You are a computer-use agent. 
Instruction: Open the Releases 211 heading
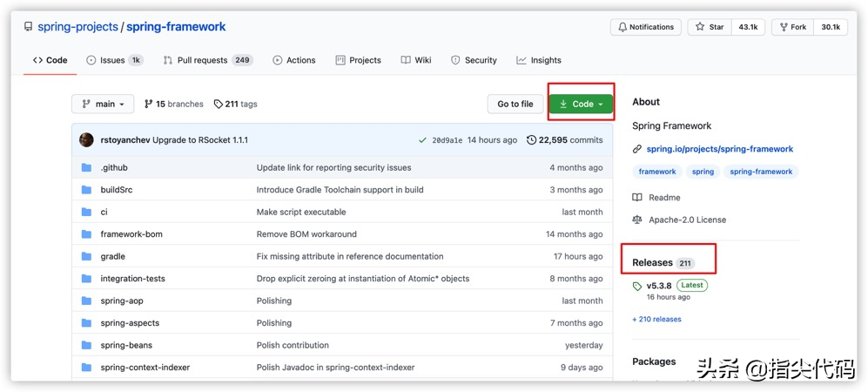click(663, 262)
